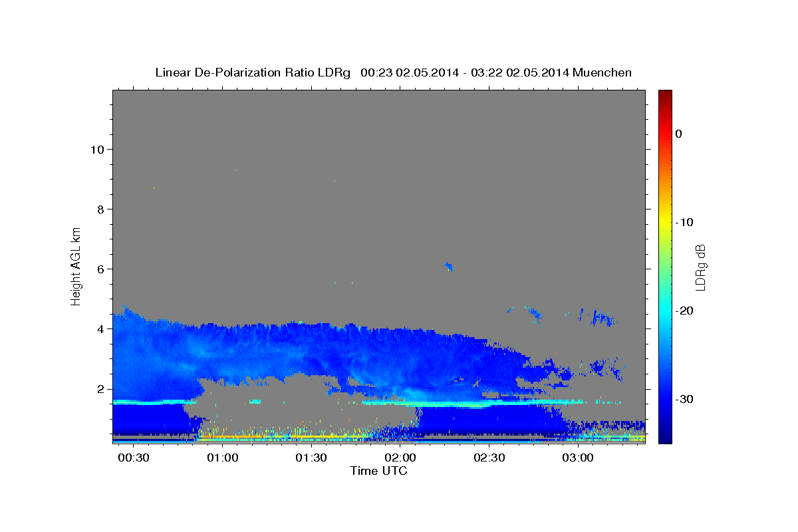Click the 'LDRg dB' colorbar label
798x532 pixels.
pos(700,267)
